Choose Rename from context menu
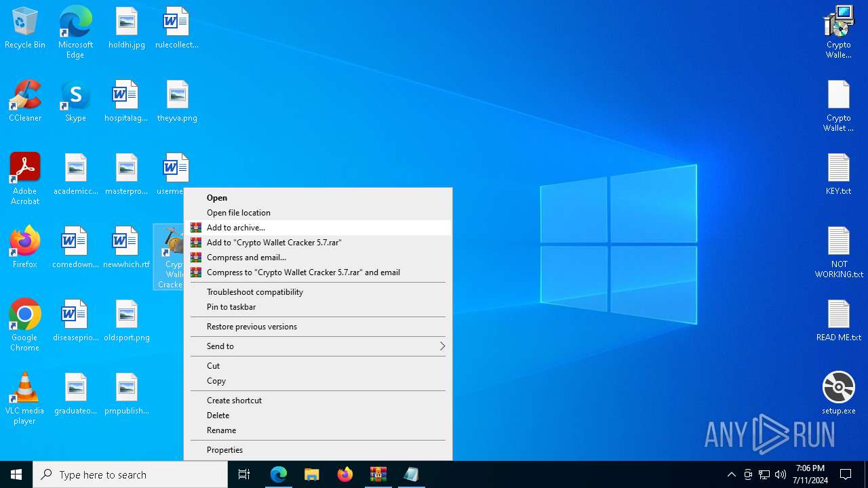Viewport: 868px width, 488px height. 317,430
